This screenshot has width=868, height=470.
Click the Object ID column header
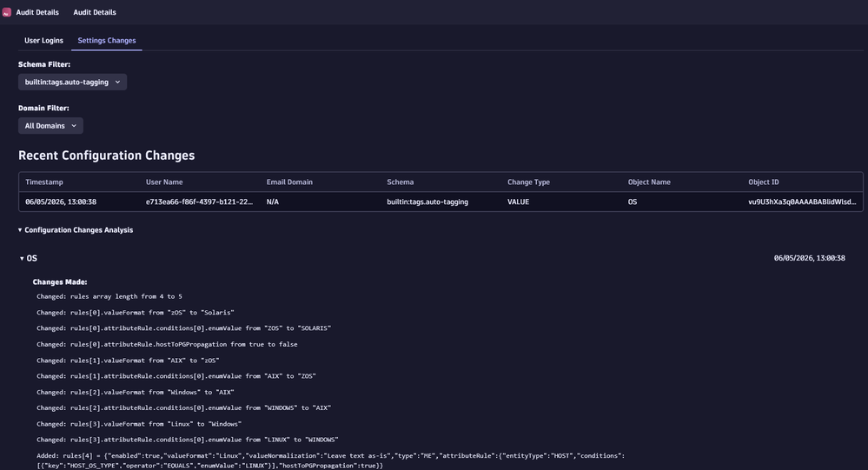tap(764, 182)
